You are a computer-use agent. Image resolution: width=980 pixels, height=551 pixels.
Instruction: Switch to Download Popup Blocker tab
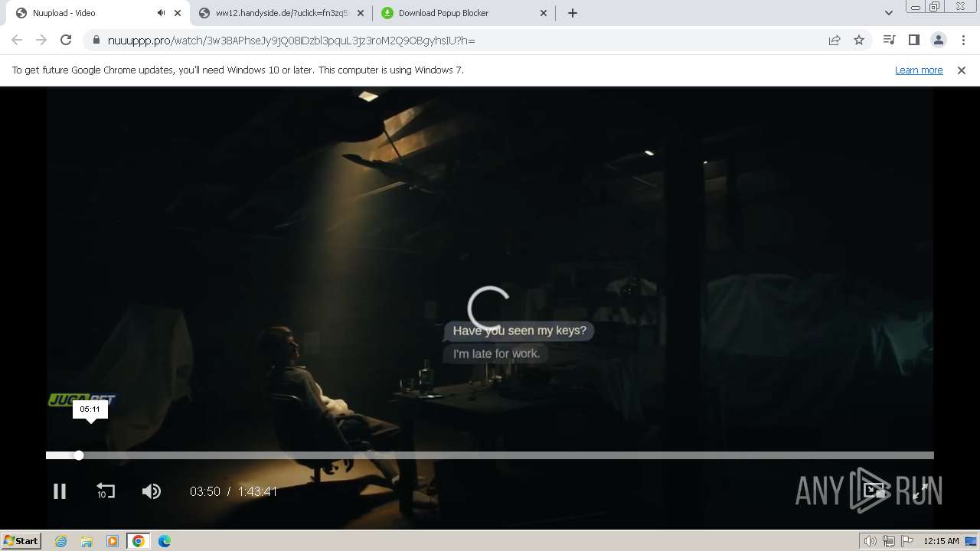(464, 13)
